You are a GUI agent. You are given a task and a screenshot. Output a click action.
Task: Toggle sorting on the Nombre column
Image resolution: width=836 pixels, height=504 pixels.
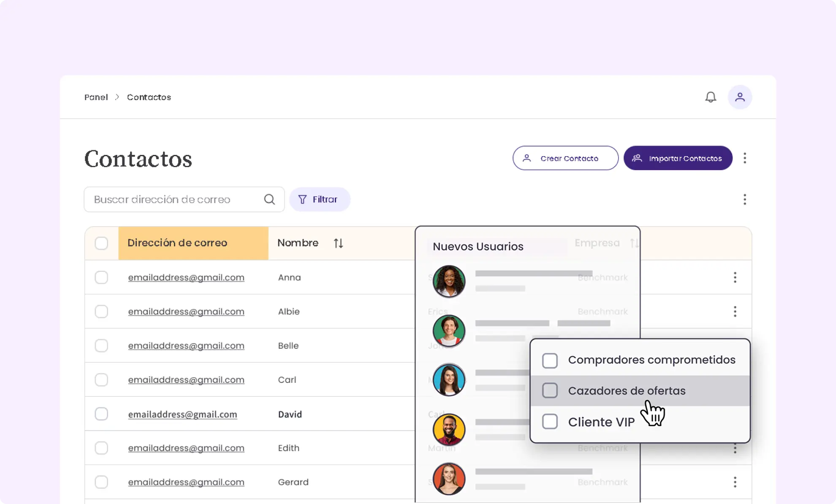pos(338,243)
